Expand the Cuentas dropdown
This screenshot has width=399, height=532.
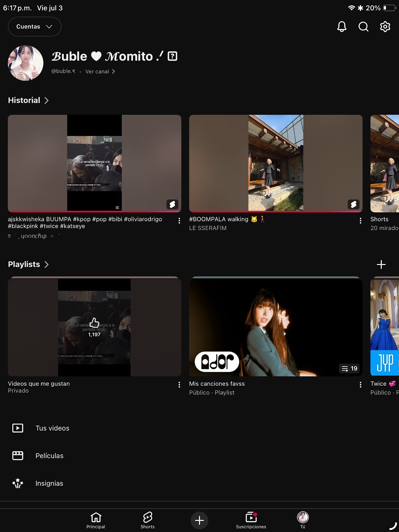coord(35,27)
